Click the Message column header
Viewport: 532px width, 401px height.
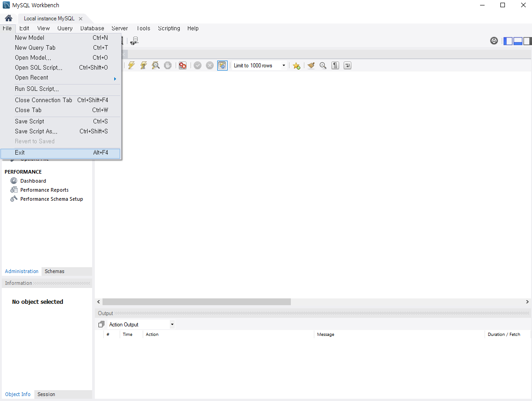tap(399, 335)
